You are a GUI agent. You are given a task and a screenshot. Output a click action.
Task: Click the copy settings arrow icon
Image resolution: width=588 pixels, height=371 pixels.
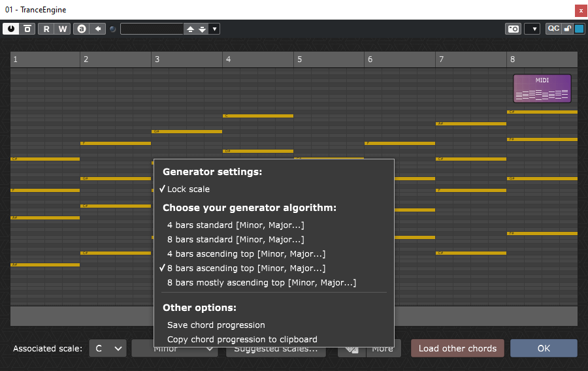(x=97, y=29)
